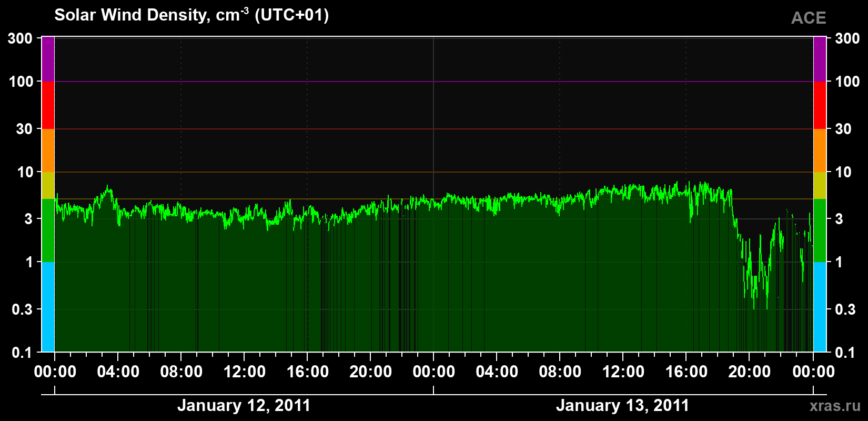Click the '3' label on left axis
Viewport: 868px width, 421px height.
(29, 219)
